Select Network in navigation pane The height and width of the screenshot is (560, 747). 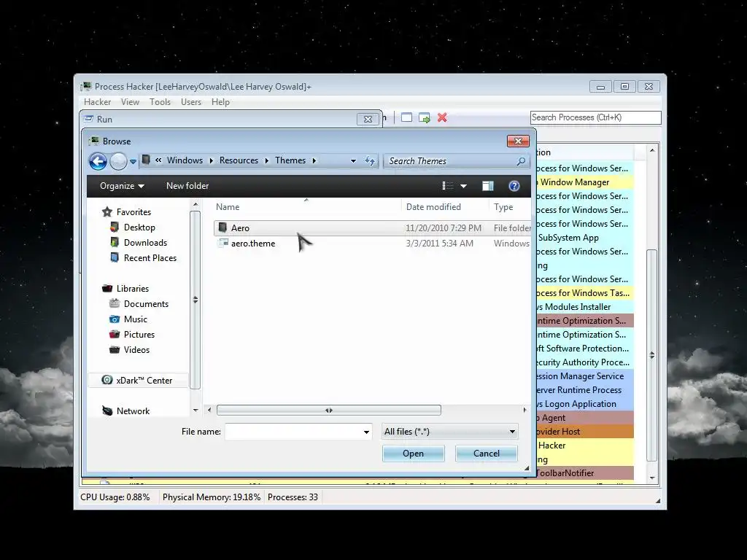tap(133, 411)
